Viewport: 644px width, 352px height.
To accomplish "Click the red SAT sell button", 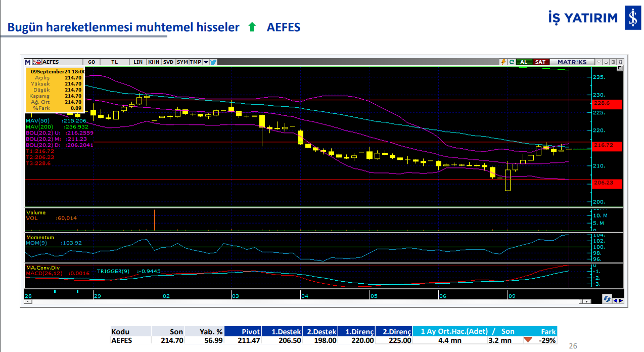I will pos(541,62).
